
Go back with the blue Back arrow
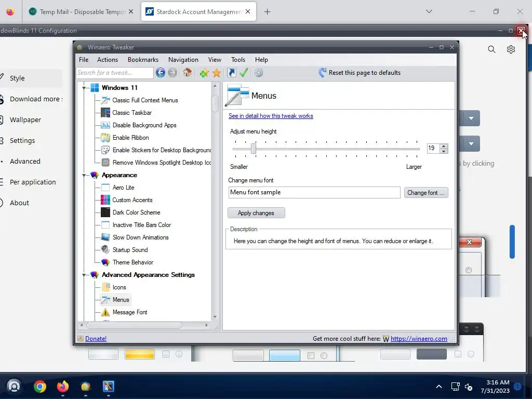[161, 73]
